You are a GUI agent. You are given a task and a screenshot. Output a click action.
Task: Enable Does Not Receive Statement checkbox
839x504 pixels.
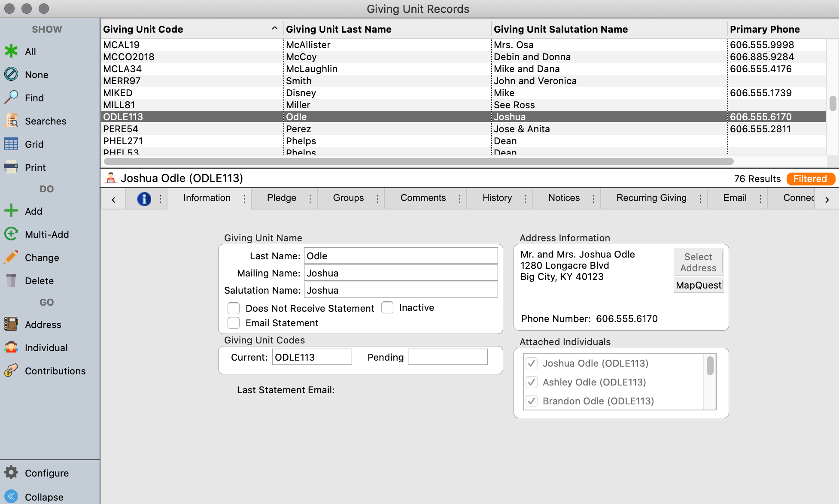pyautogui.click(x=234, y=308)
